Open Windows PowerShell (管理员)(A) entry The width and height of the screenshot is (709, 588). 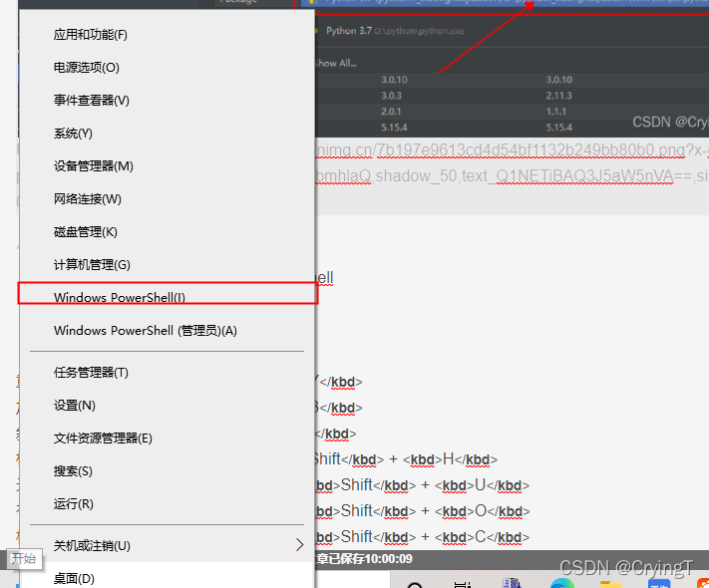[168, 331]
